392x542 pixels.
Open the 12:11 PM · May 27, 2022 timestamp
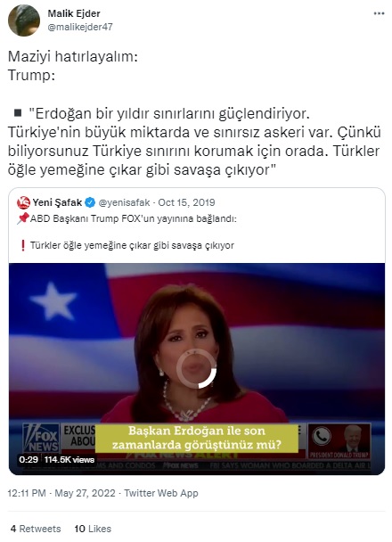[61, 493]
